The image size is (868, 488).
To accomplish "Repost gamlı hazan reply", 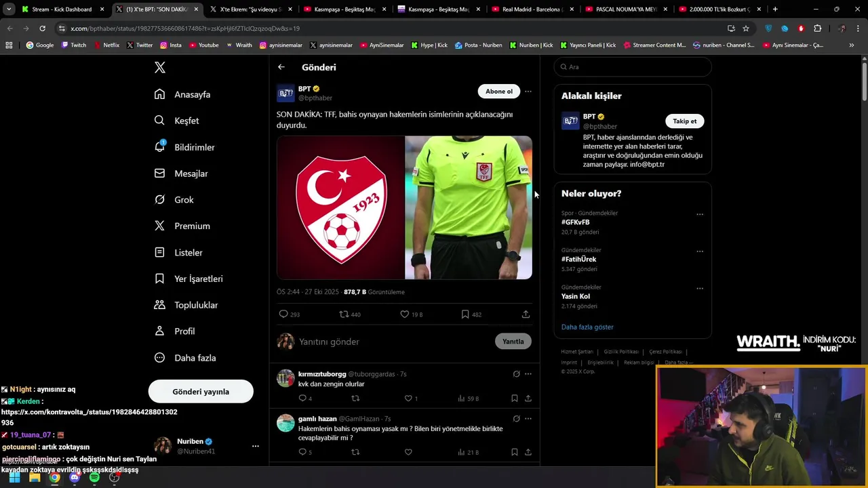I will click(x=355, y=452).
